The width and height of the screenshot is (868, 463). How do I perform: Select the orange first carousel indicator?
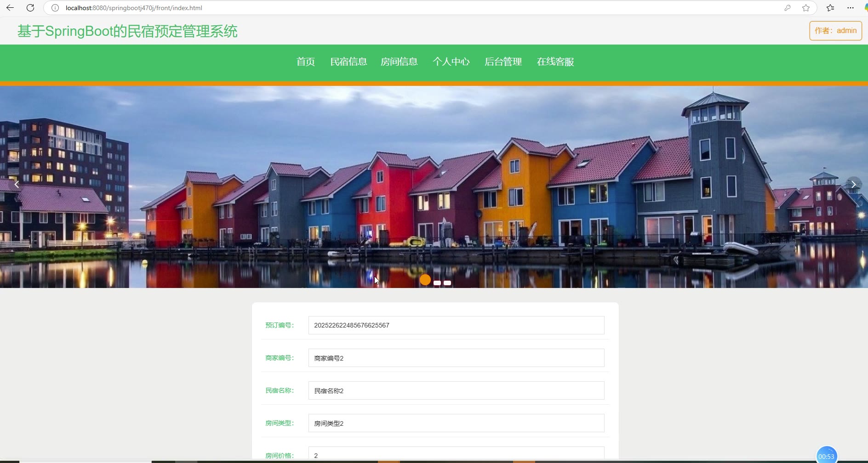point(425,280)
